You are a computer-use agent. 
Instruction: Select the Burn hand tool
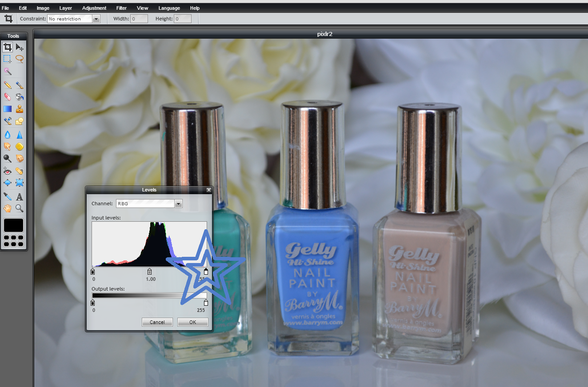(20, 158)
